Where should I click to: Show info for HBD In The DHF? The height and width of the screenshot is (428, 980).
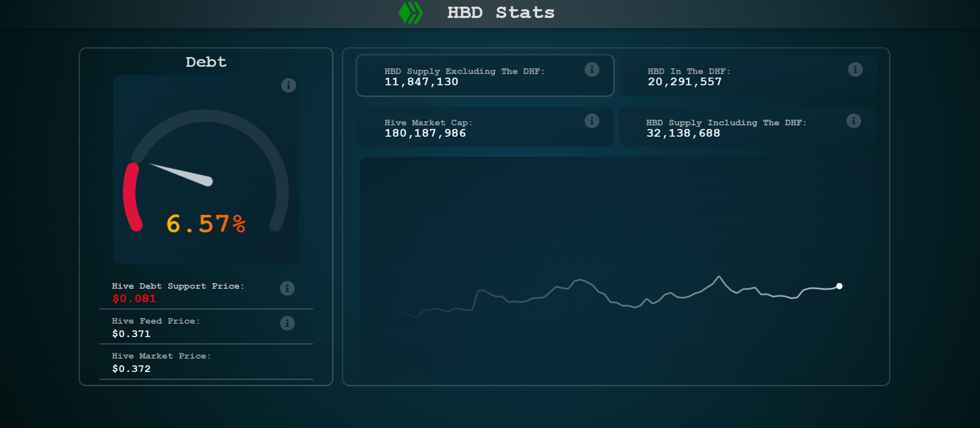click(855, 69)
